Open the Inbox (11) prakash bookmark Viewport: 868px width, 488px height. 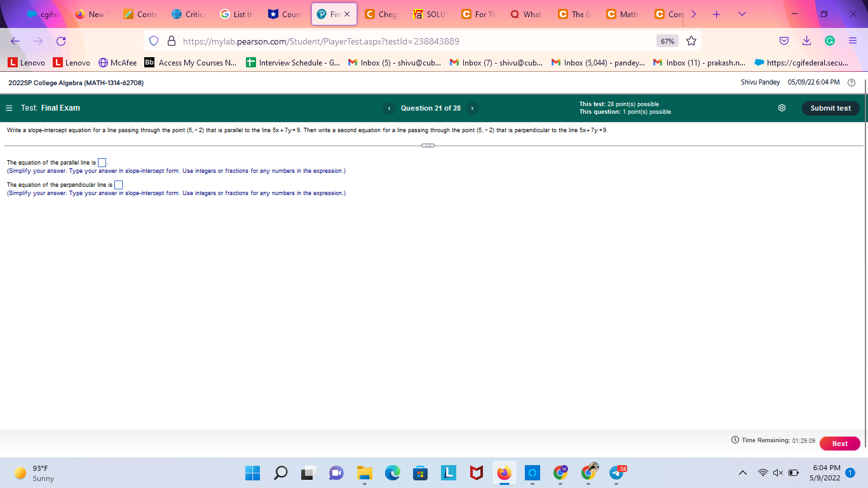tap(699, 63)
